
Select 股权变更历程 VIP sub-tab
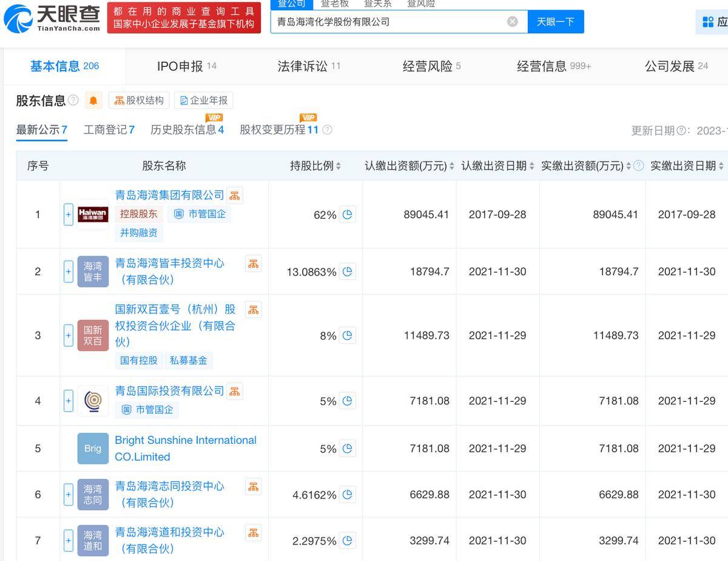[x=279, y=130]
